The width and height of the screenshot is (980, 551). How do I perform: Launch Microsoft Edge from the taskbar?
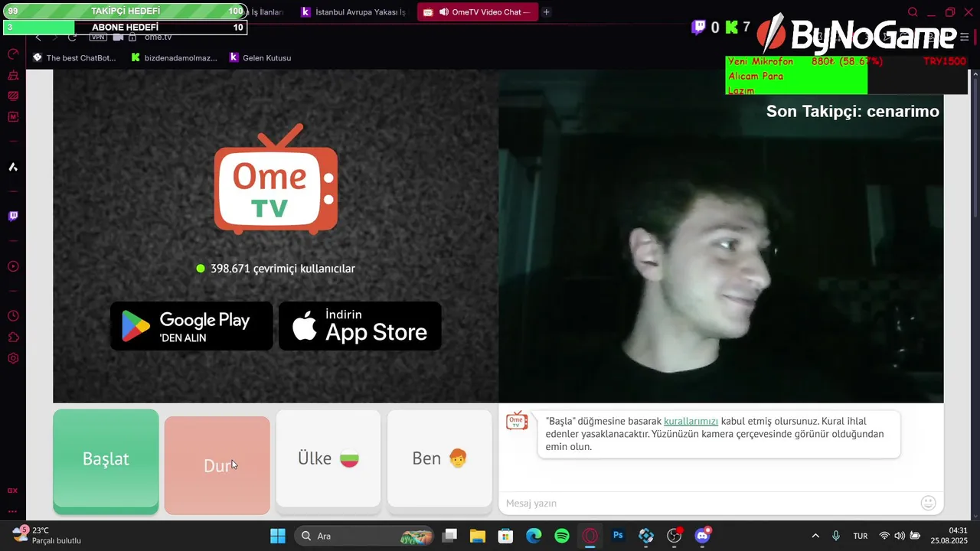pyautogui.click(x=534, y=536)
